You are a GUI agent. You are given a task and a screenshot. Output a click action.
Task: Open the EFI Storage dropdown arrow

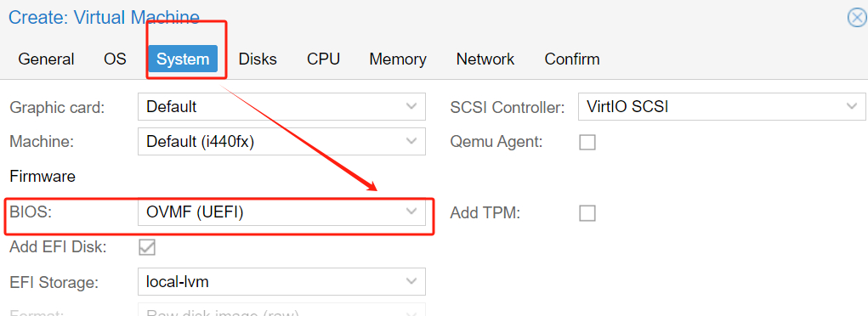tap(411, 282)
